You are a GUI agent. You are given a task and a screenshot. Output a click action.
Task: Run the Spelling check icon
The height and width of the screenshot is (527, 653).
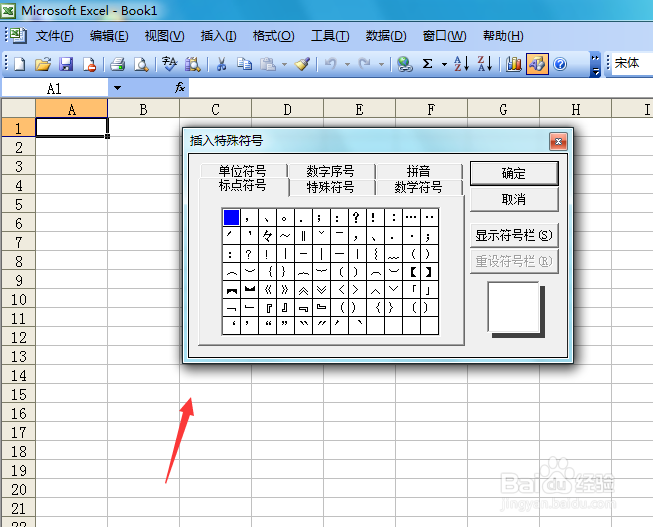pyautogui.click(x=169, y=64)
